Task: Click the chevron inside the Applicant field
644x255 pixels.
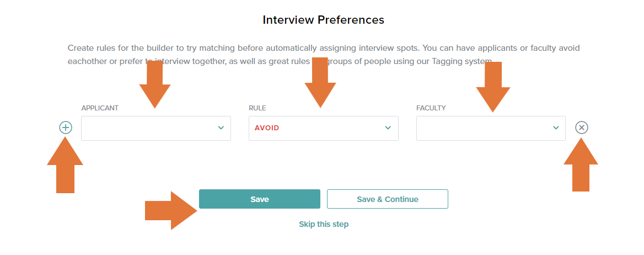Action: pyautogui.click(x=221, y=128)
